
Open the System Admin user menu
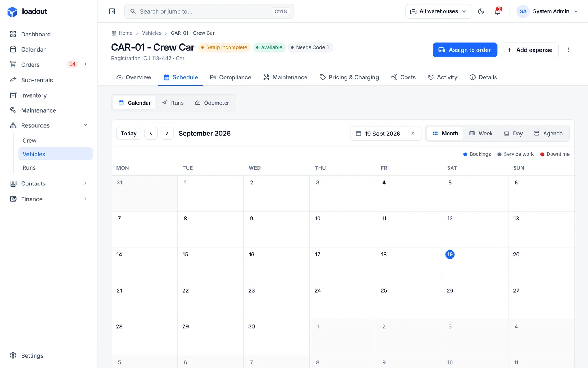click(x=547, y=11)
